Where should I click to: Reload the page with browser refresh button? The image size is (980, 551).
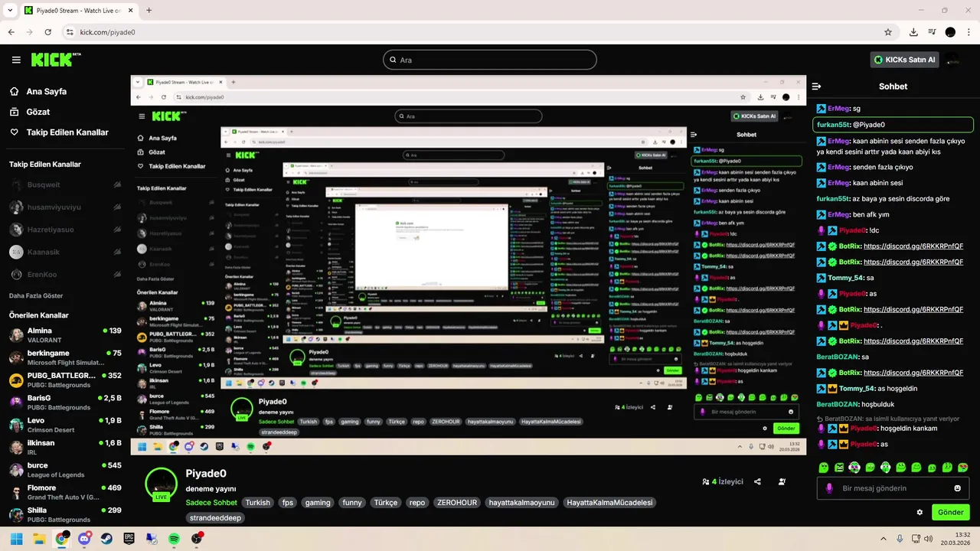(48, 32)
